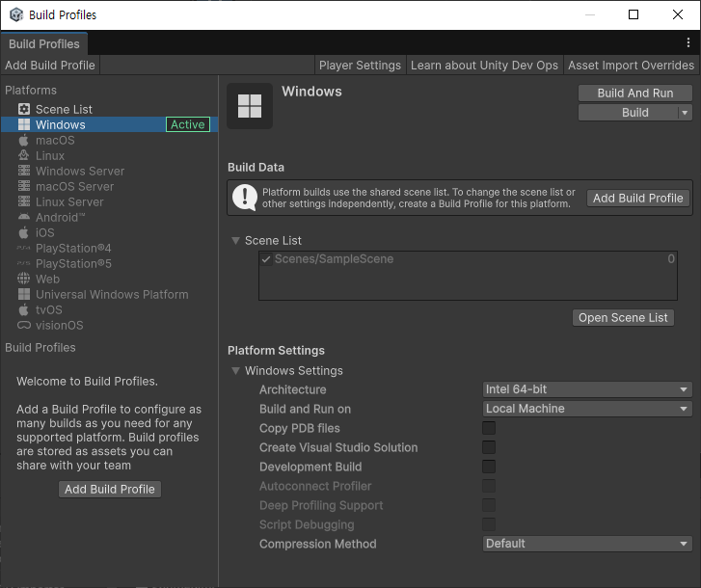This screenshot has width=701, height=588.
Task: Click the Unity logo in title bar
Action: coord(16,14)
